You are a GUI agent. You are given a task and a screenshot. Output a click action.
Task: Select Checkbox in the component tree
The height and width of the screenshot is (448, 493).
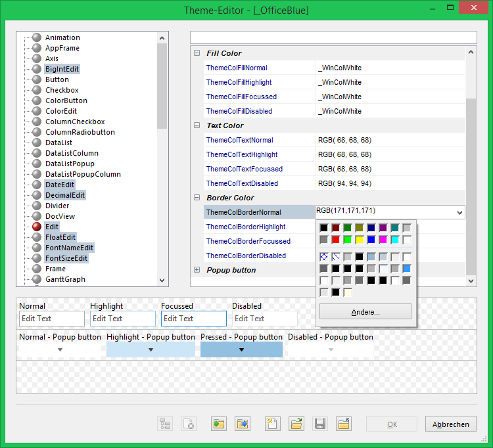[x=62, y=90]
